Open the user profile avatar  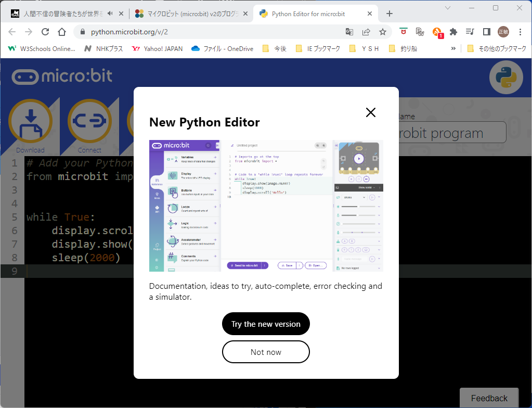click(x=503, y=32)
